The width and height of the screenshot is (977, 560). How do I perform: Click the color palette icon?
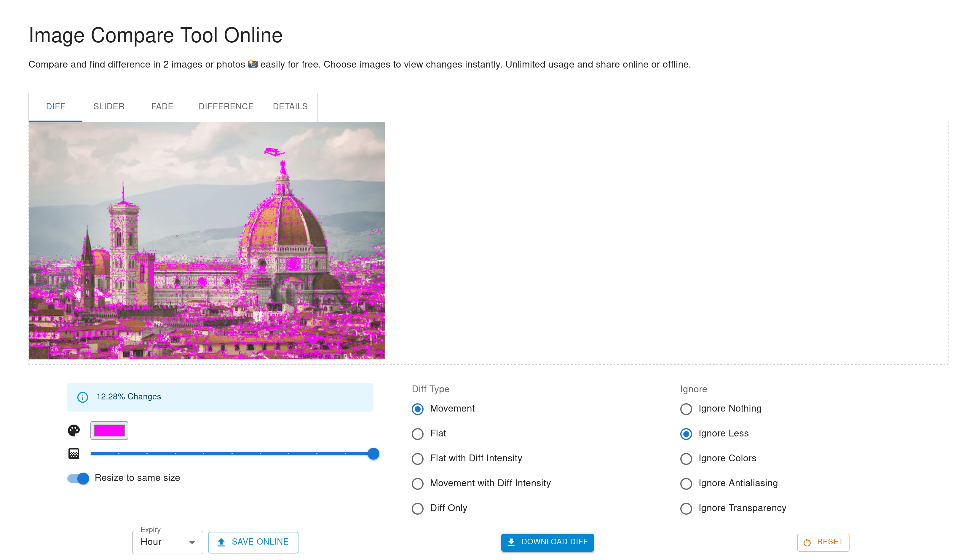[74, 431]
